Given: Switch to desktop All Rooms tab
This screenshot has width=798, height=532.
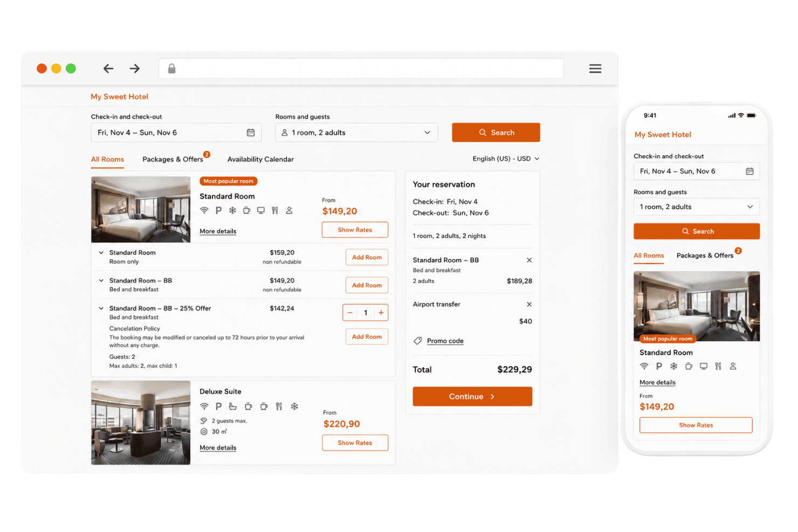Looking at the screenshot, I should click(107, 160).
